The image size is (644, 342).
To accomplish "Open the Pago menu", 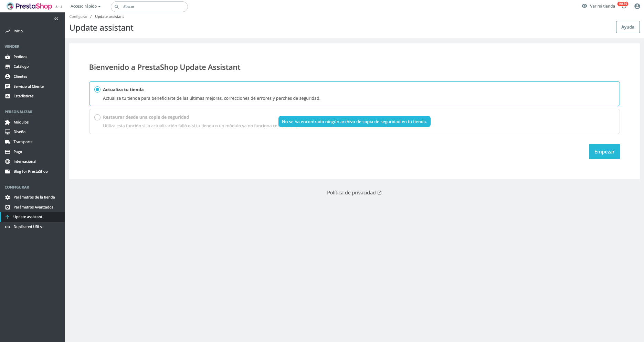I will coord(32,152).
